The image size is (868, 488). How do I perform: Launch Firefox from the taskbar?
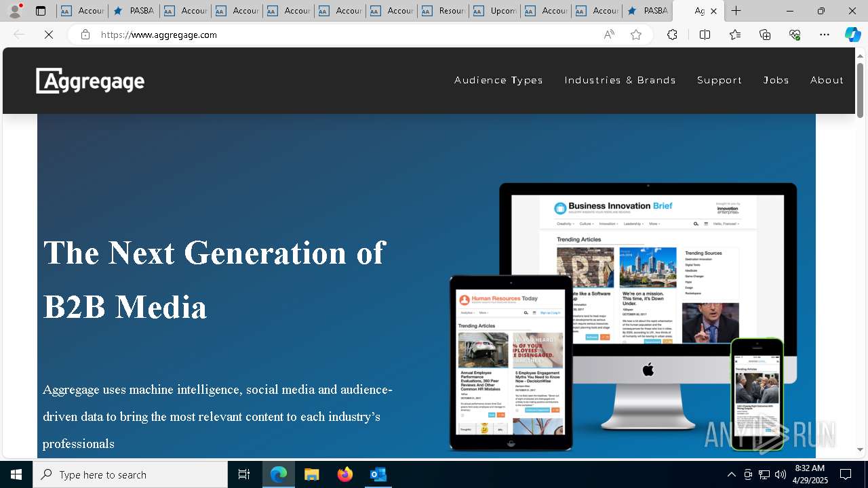[345, 474]
